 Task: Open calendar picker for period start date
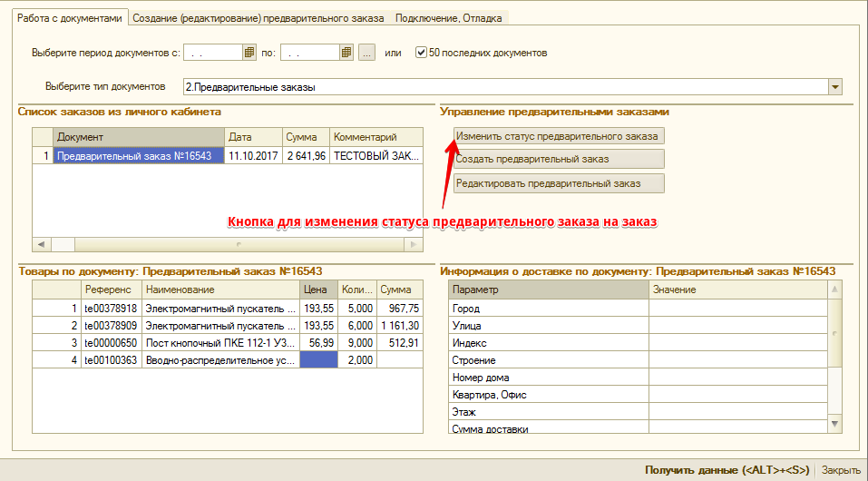(x=249, y=53)
